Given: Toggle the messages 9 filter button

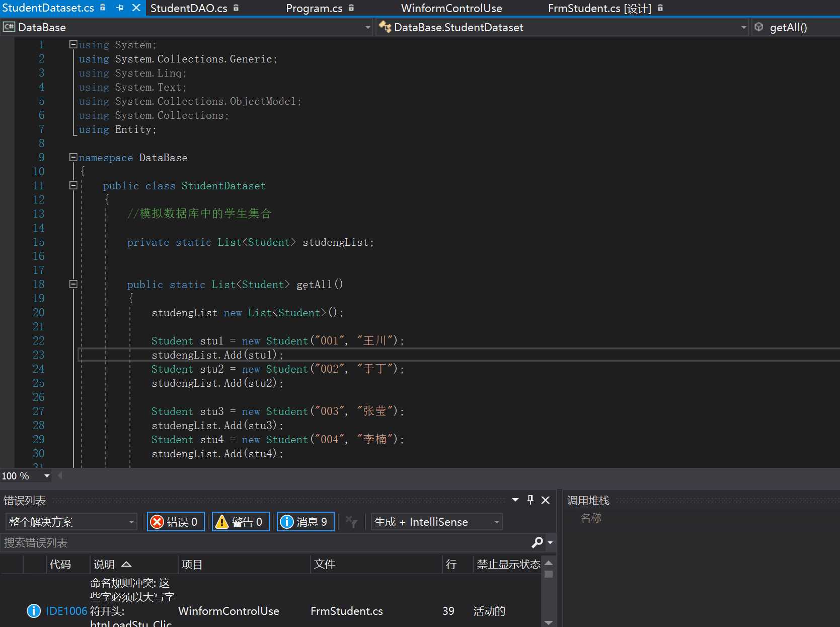Looking at the screenshot, I should (x=305, y=522).
